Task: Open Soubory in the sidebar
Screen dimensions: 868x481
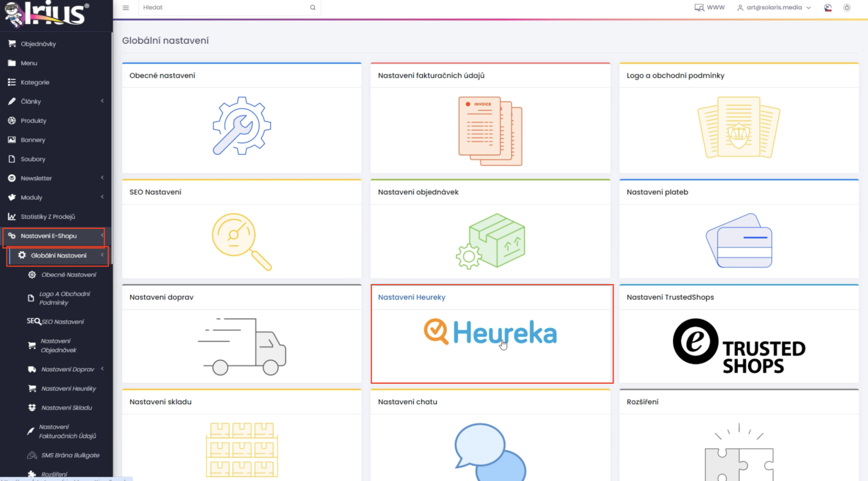Action: click(x=33, y=159)
